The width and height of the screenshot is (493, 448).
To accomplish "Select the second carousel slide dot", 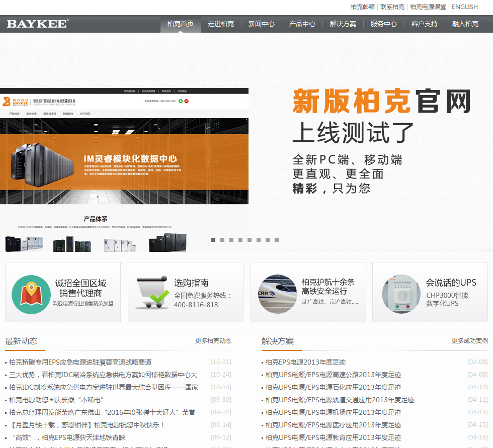I will 222,240.
